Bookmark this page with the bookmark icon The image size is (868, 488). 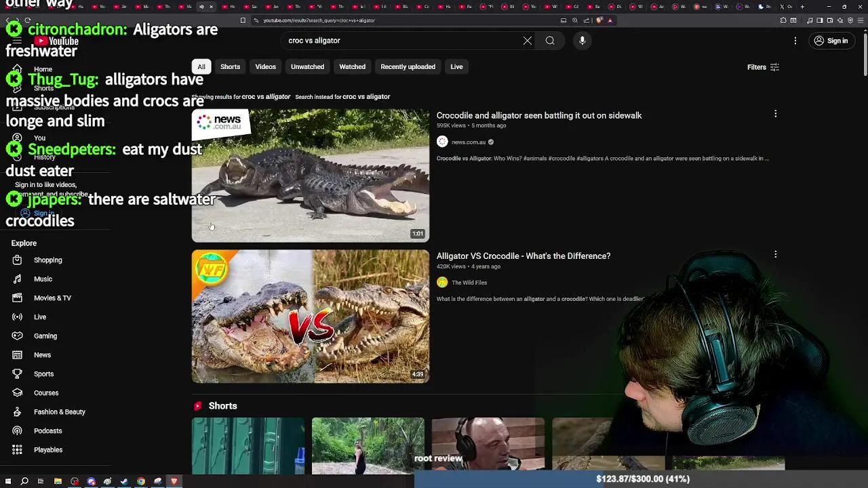(x=243, y=20)
